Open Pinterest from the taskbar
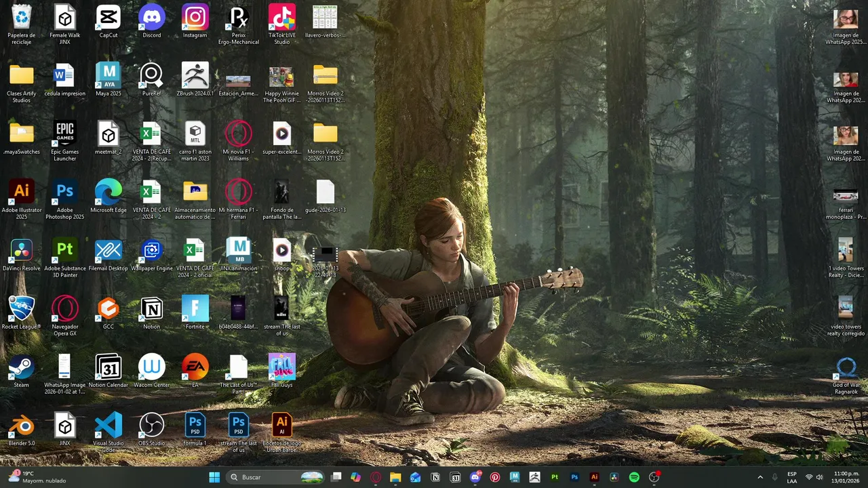This screenshot has width=868, height=488. point(495,477)
